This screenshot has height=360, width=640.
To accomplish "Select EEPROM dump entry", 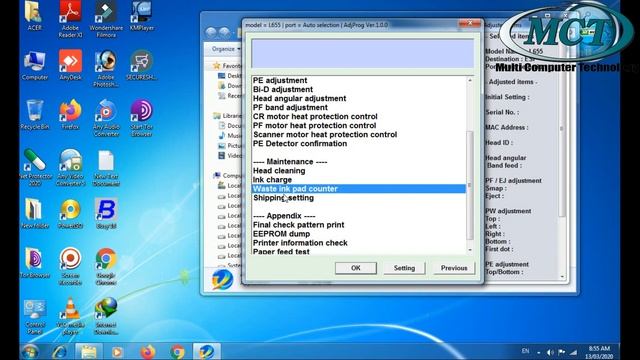I will [x=281, y=234].
